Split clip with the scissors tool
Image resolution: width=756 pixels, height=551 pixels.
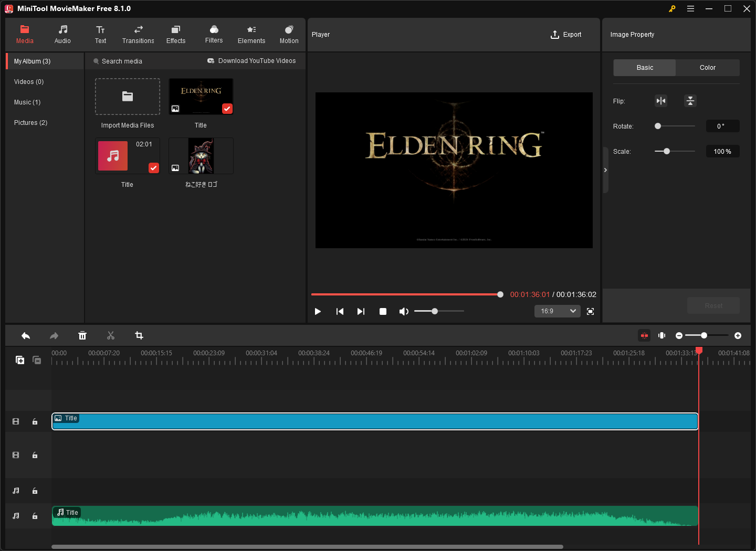click(x=111, y=336)
